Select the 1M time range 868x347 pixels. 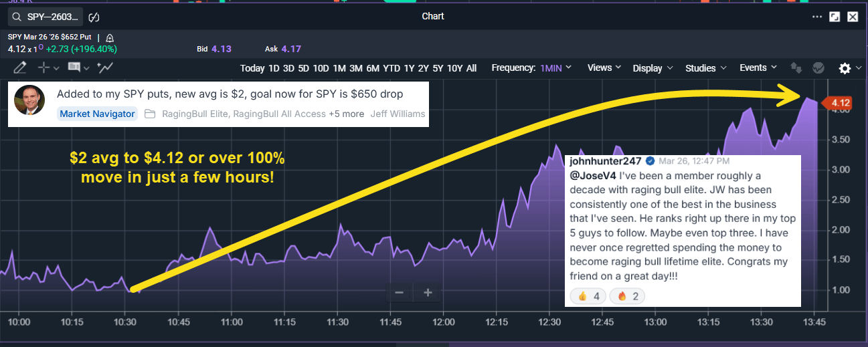click(x=339, y=68)
